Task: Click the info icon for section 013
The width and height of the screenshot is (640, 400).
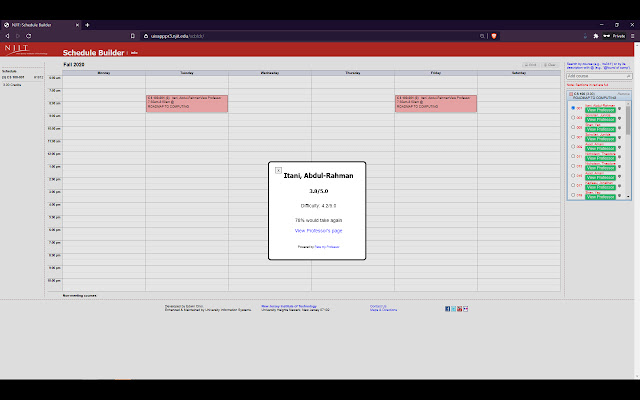Action: (619, 167)
